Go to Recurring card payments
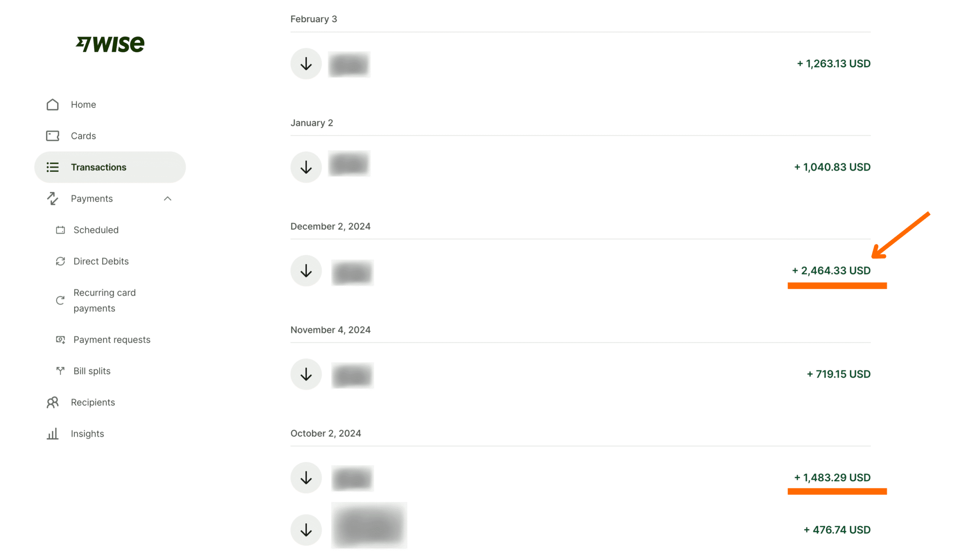The width and height of the screenshot is (978, 560). click(104, 300)
